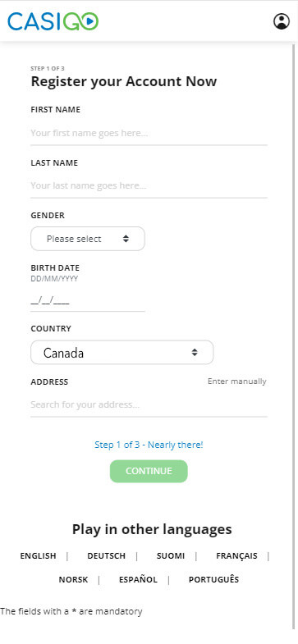Screen dimensions: 298x644
Task: Click 'Step 1 of 3 - Nearly there!' text
Action: click(x=149, y=445)
